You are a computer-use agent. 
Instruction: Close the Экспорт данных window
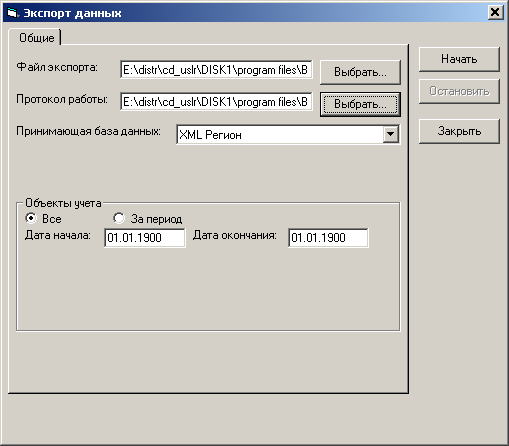click(495, 13)
